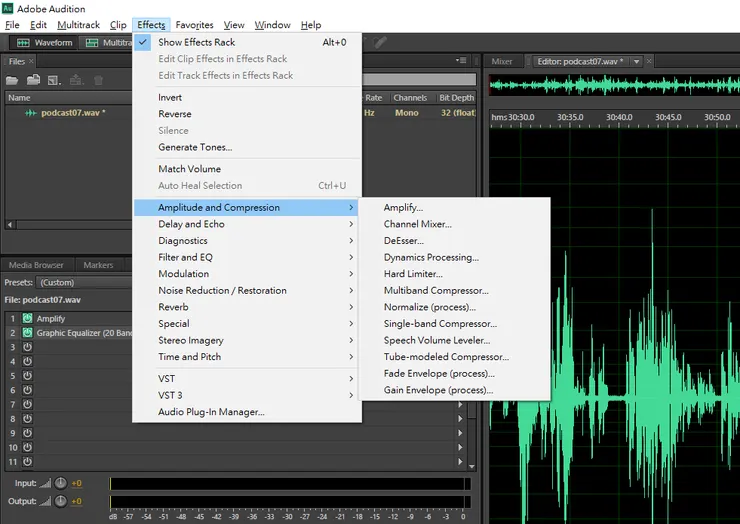
Task: Toggle power for the Amplify effect
Action: (27, 319)
